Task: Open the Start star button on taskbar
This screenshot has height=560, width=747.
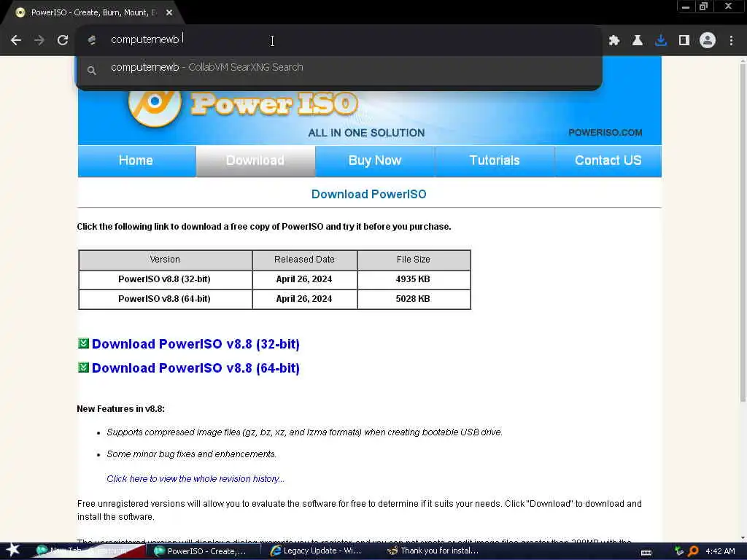Action: tap(12, 550)
